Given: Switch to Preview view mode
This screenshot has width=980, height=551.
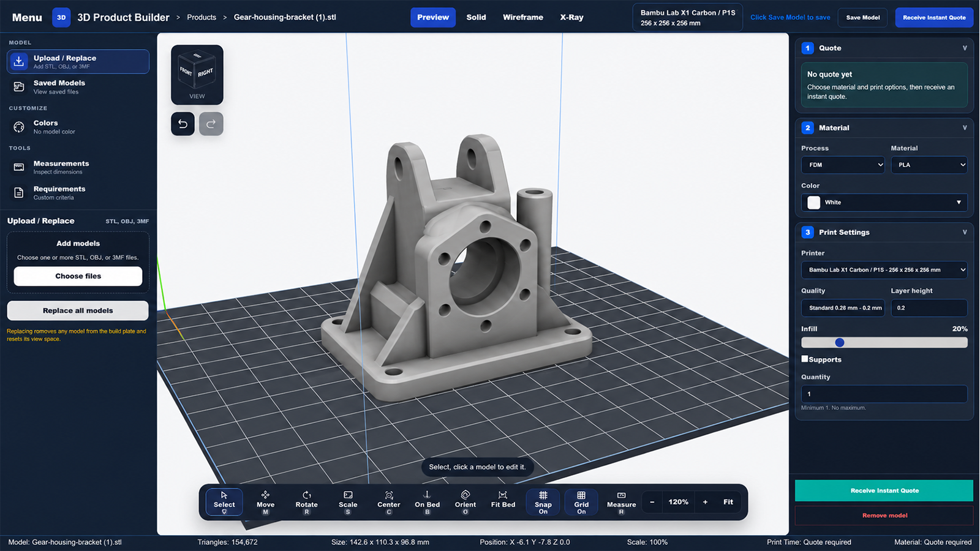Looking at the screenshot, I should [433, 17].
